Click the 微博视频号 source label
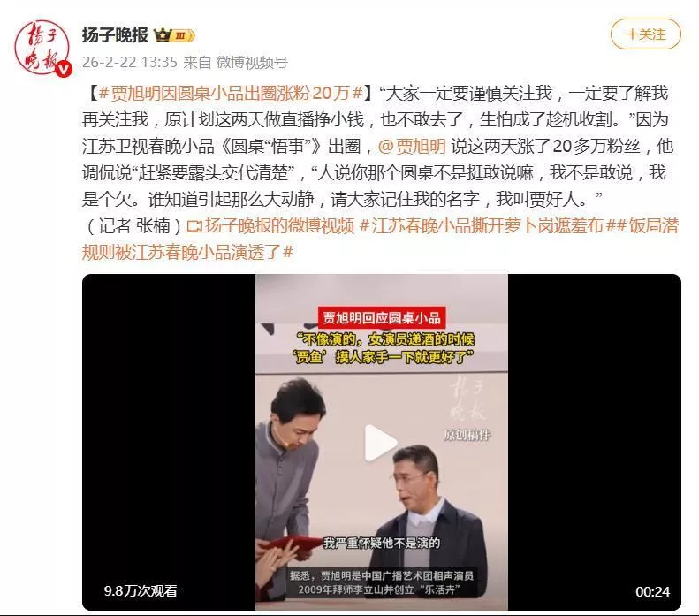 (x=252, y=62)
